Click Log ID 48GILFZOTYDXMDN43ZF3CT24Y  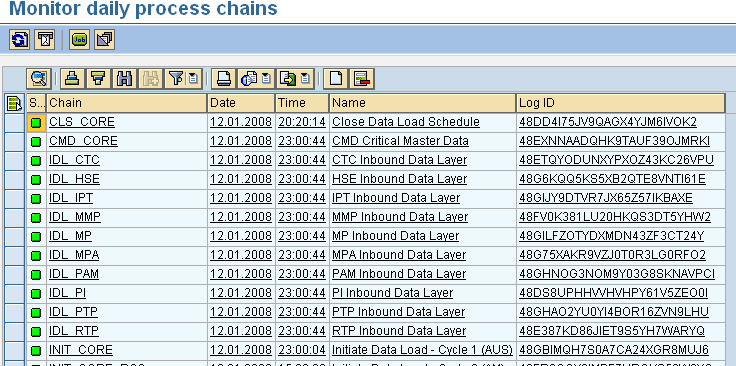612,236
